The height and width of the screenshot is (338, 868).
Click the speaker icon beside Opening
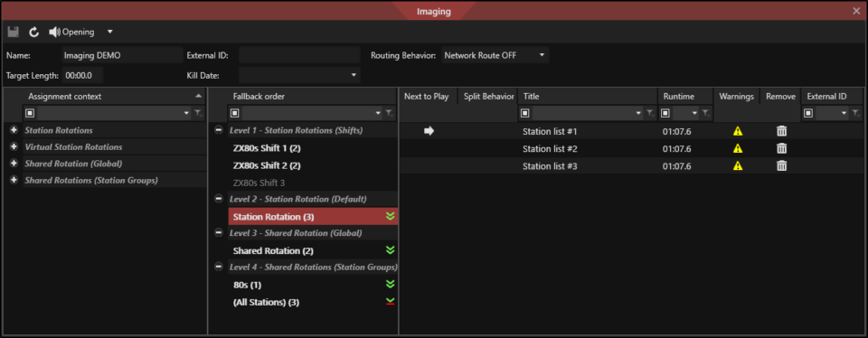54,33
